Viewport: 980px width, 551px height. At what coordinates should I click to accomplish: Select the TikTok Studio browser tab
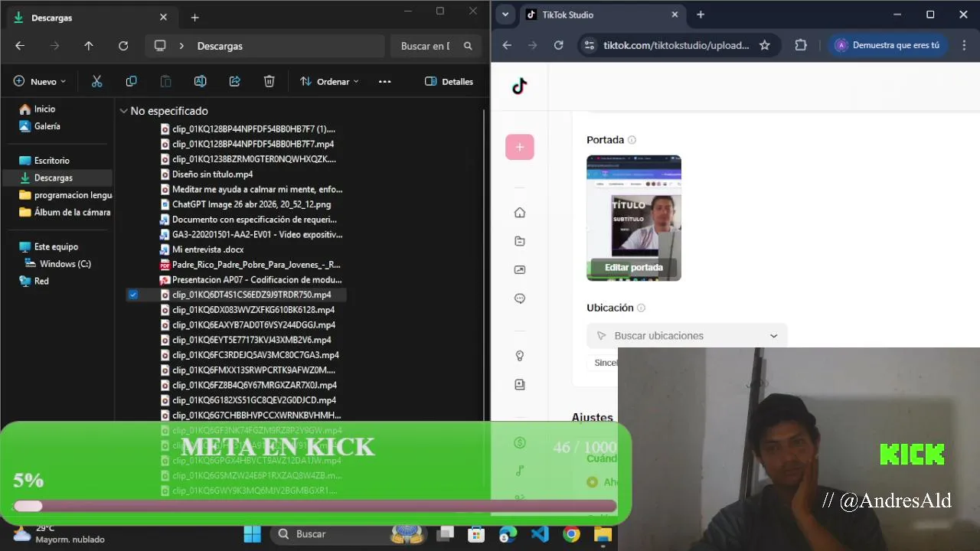point(602,15)
